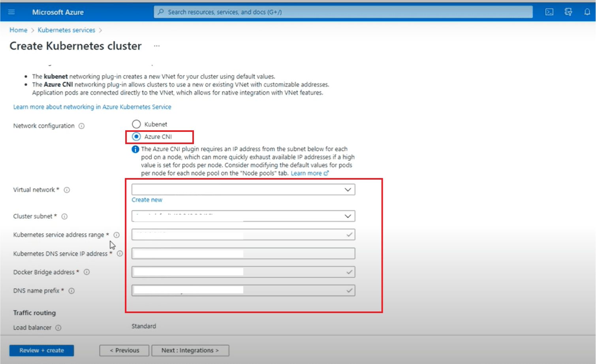Open the notifications bell

[587, 12]
